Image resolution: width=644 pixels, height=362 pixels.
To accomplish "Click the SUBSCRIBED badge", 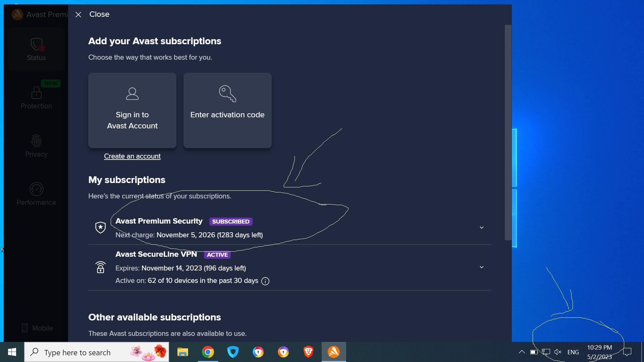I will coord(231,222).
